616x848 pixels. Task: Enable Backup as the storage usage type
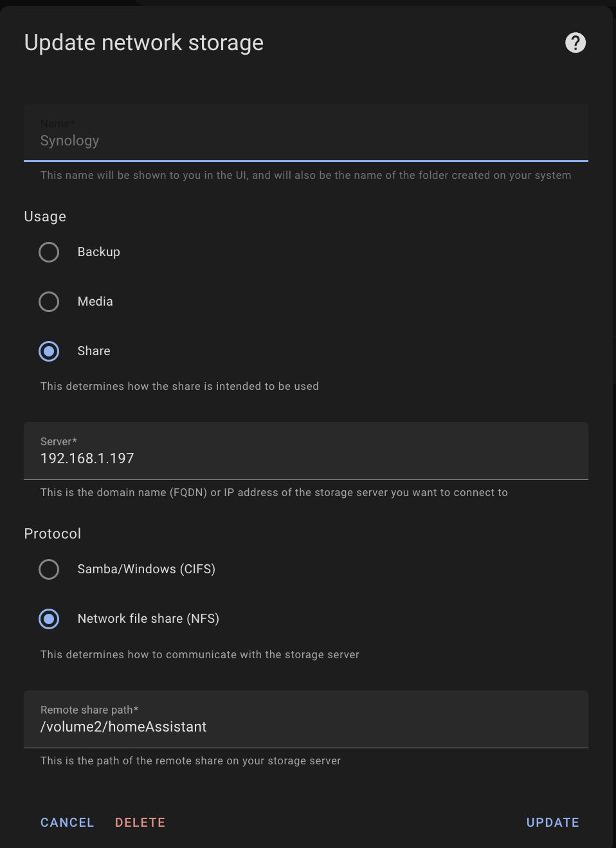point(49,252)
